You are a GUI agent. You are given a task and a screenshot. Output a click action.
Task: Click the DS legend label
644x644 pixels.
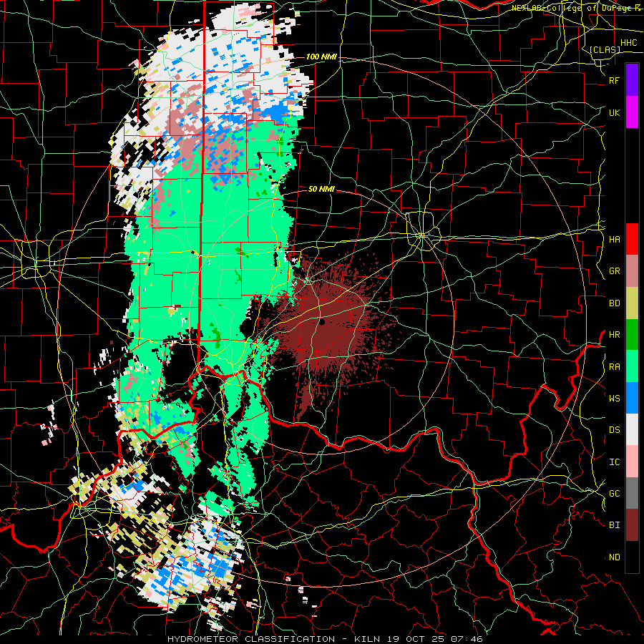tap(614, 429)
